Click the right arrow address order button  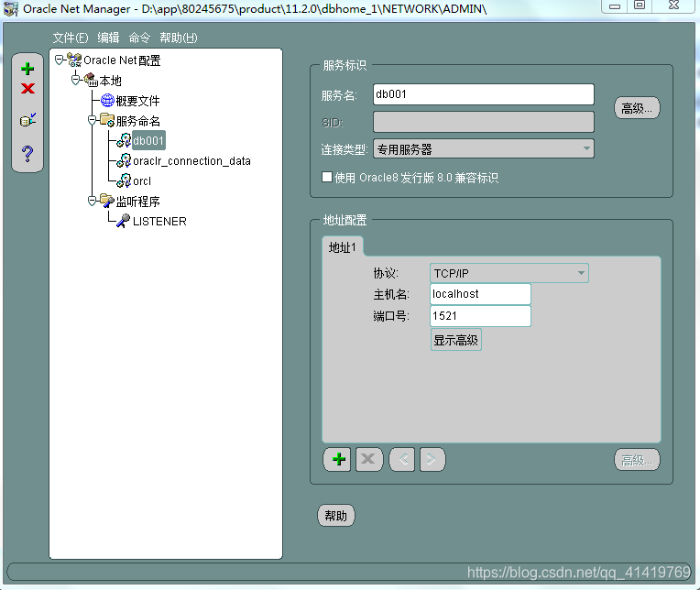[x=432, y=459]
